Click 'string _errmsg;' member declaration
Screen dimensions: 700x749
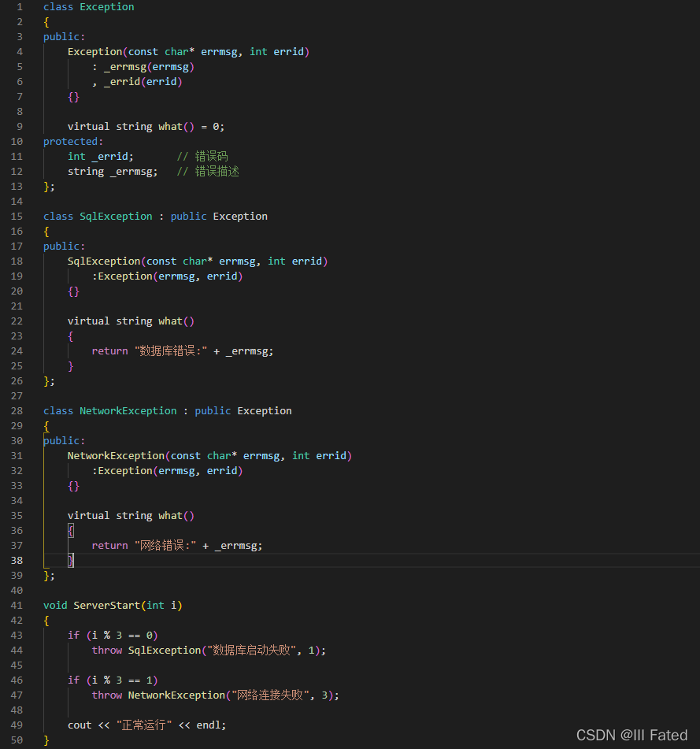(x=113, y=172)
